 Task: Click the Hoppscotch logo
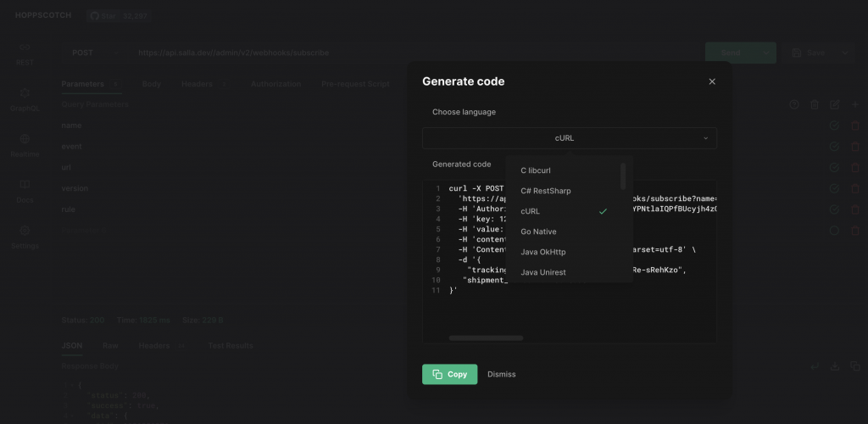tap(43, 15)
